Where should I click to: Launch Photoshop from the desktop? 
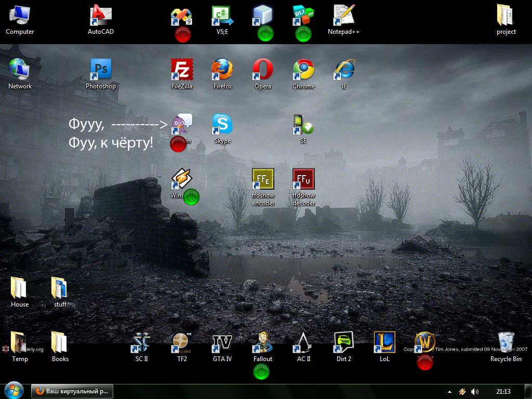(x=101, y=70)
